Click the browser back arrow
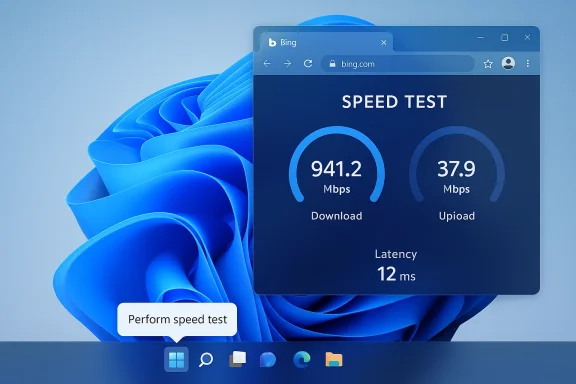The height and width of the screenshot is (384, 576). (267, 64)
